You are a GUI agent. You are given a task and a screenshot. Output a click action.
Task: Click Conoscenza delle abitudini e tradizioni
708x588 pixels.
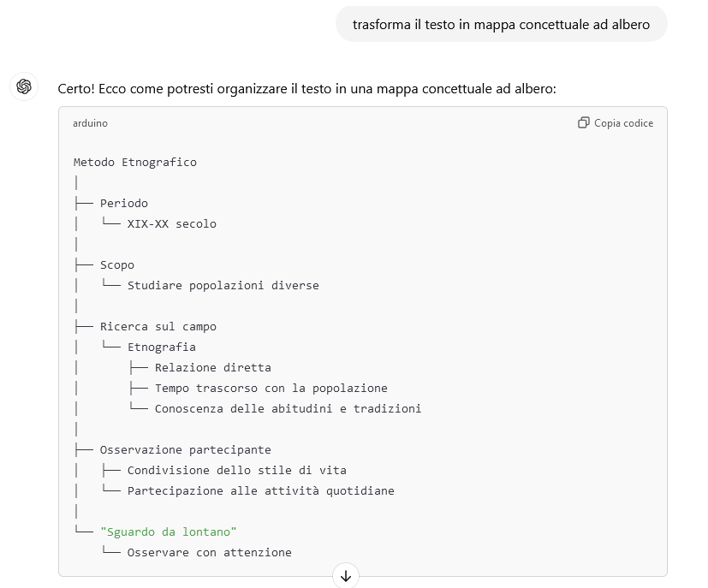(x=288, y=409)
